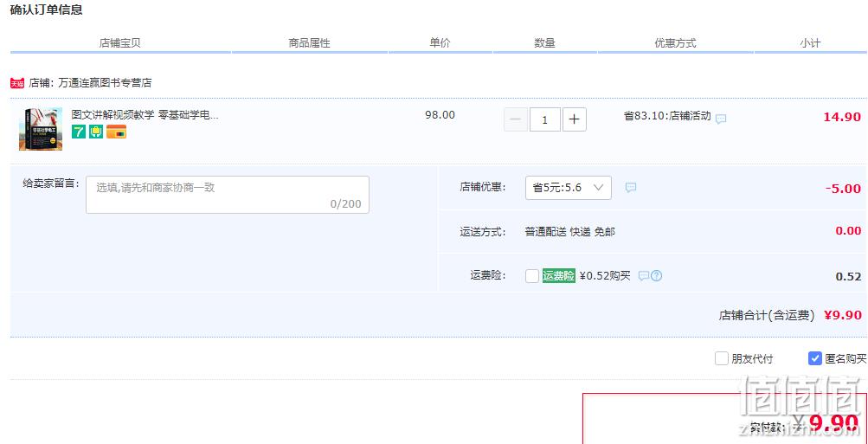Click the discount amount -5.00
This screenshot has width=868, height=444.
point(843,189)
